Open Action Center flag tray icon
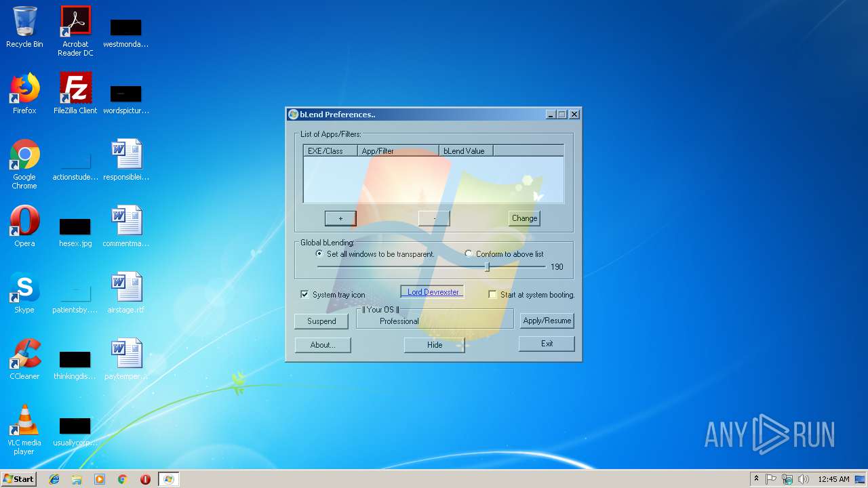This screenshot has height=488, width=868. [771, 479]
